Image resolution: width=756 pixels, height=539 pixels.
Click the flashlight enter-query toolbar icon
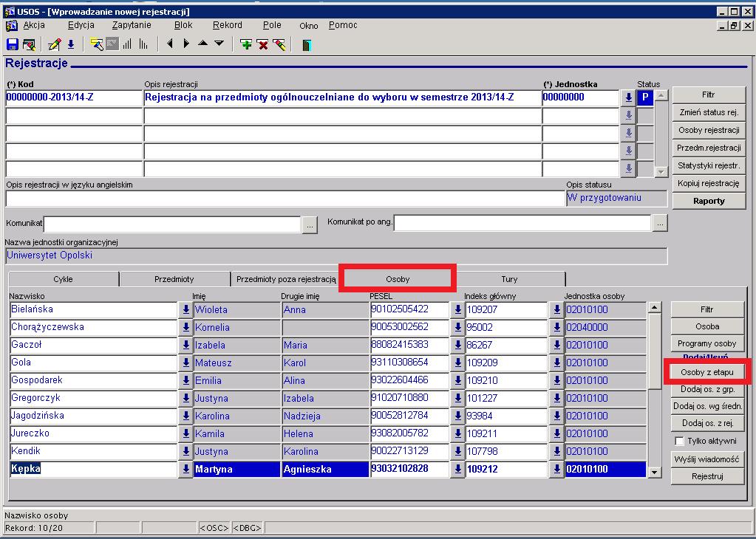pos(96,45)
